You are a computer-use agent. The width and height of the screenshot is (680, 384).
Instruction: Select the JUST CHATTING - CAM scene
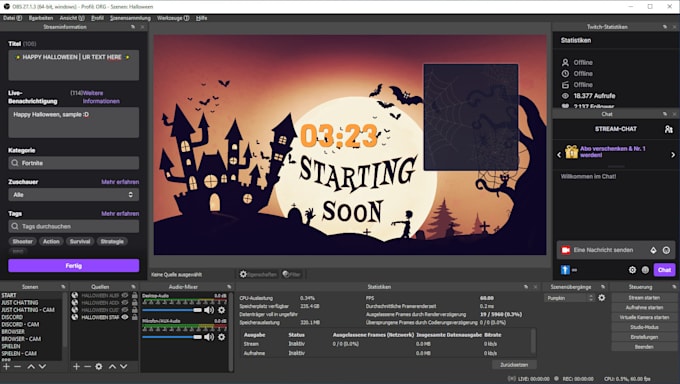(28, 310)
